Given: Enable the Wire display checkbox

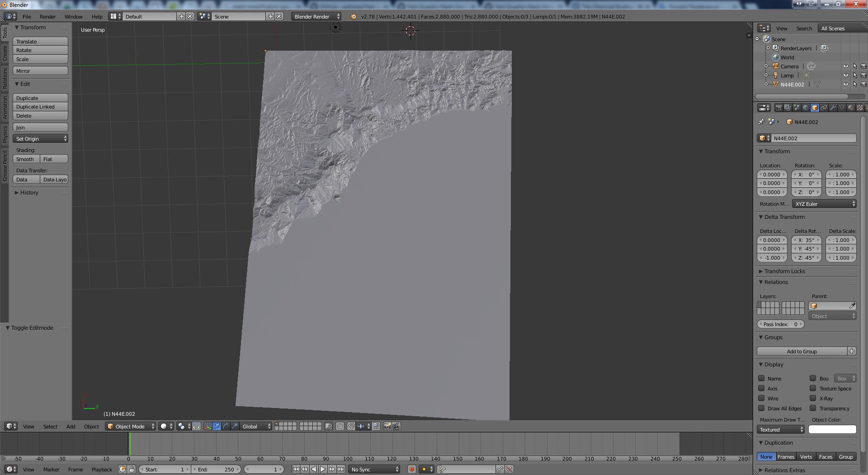Looking at the screenshot, I should [x=761, y=398].
